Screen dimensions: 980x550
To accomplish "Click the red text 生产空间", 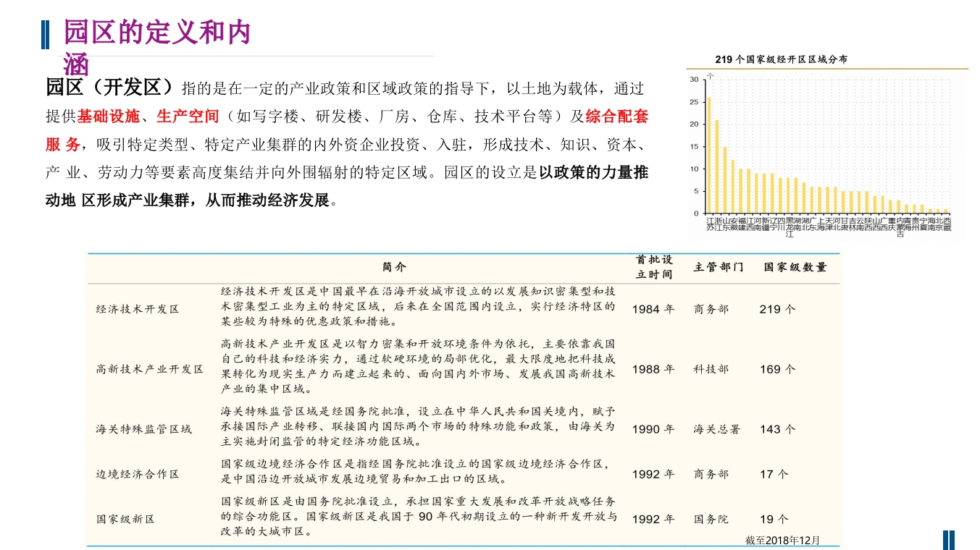I will coord(188,117).
